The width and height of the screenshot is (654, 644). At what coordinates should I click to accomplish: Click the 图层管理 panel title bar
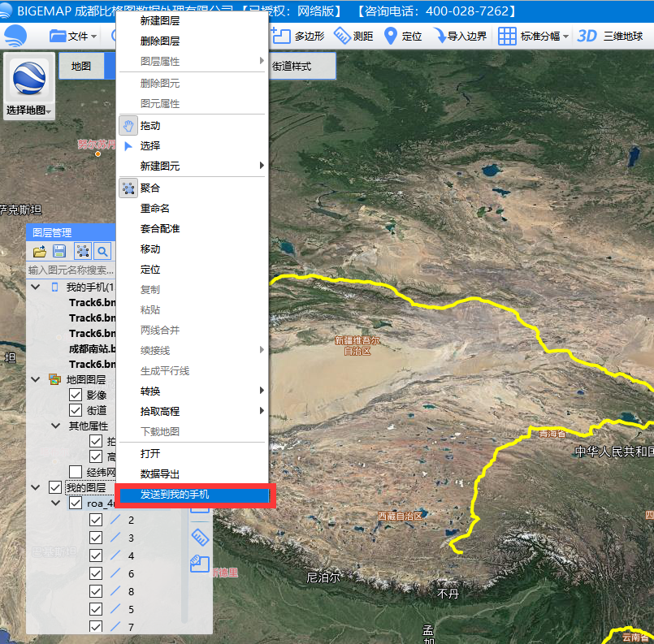(x=71, y=232)
